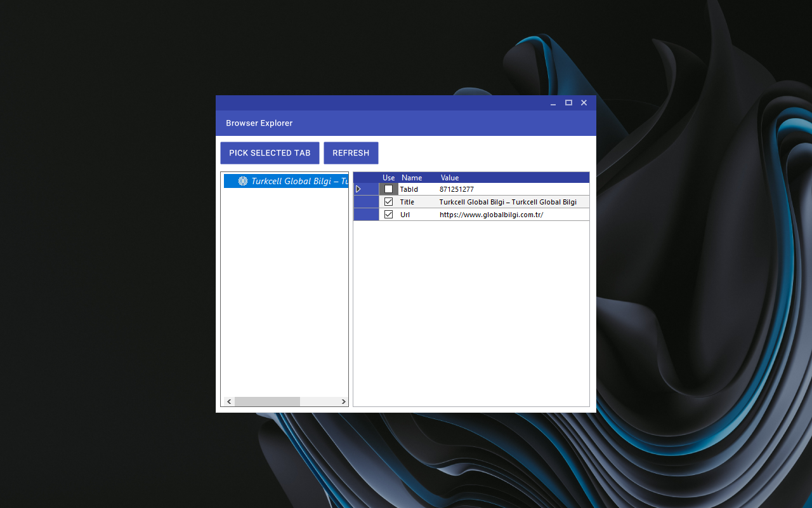Viewport: 812px width, 508px height.
Task: Click the Url row header selector
Action: [366, 215]
